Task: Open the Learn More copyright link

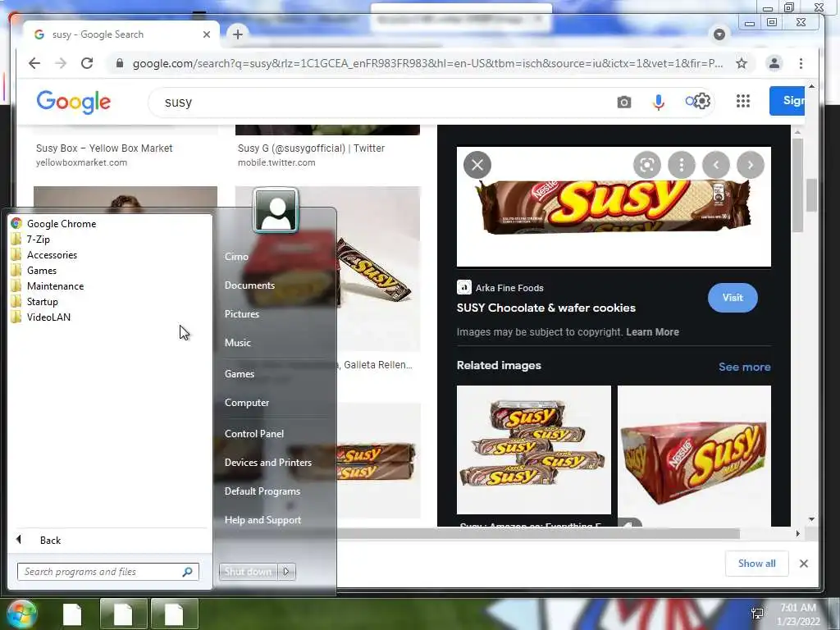Action: [x=652, y=332]
